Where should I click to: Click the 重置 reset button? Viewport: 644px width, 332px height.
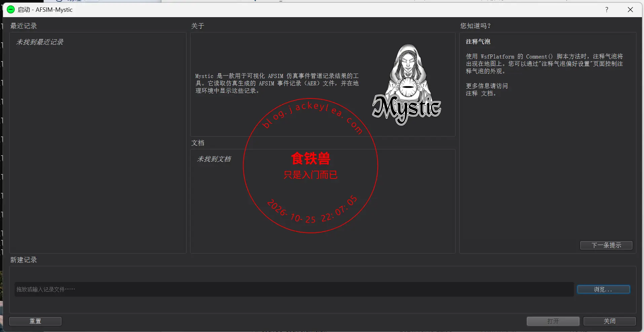pyautogui.click(x=35, y=321)
